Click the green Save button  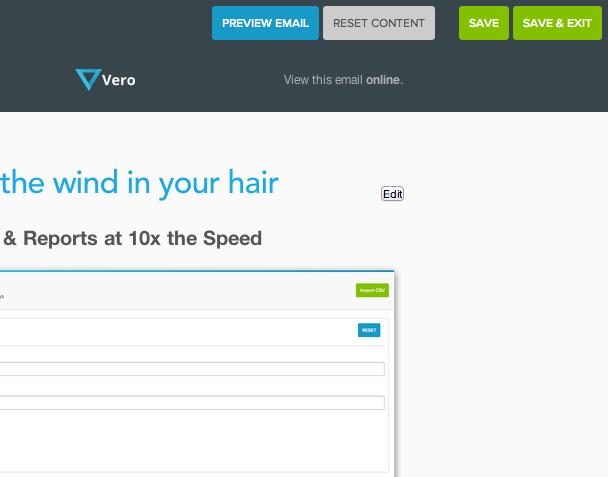pyautogui.click(x=483, y=23)
